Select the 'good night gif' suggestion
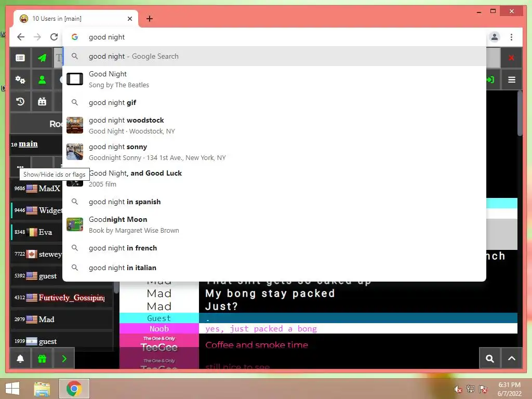This screenshot has width=532, height=399. tap(274, 102)
